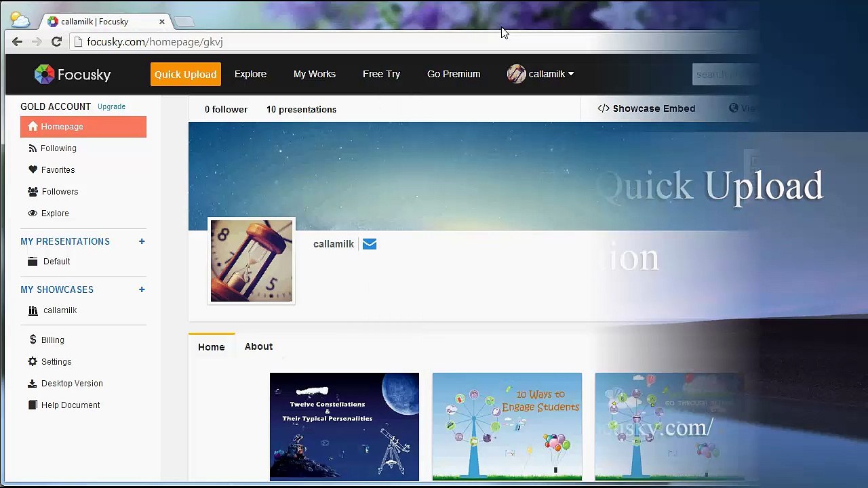Click the Favorites heart icon
This screenshot has height=488, width=868.
pyautogui.click(x=33, y=170)
